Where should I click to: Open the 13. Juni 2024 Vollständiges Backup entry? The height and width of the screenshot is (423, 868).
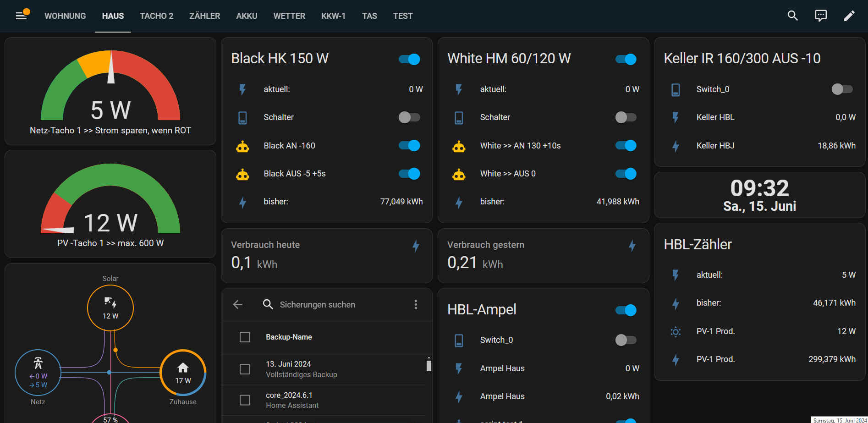tap(324, 369)
